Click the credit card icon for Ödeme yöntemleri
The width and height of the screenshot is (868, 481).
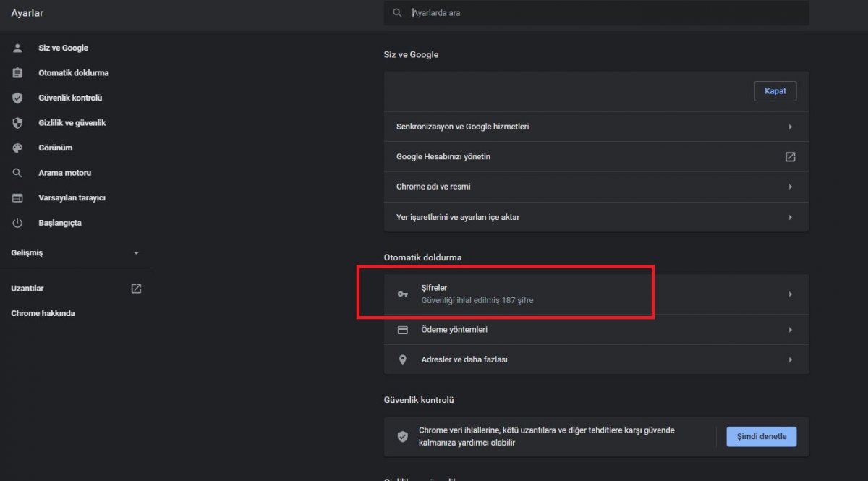(403, 329)
